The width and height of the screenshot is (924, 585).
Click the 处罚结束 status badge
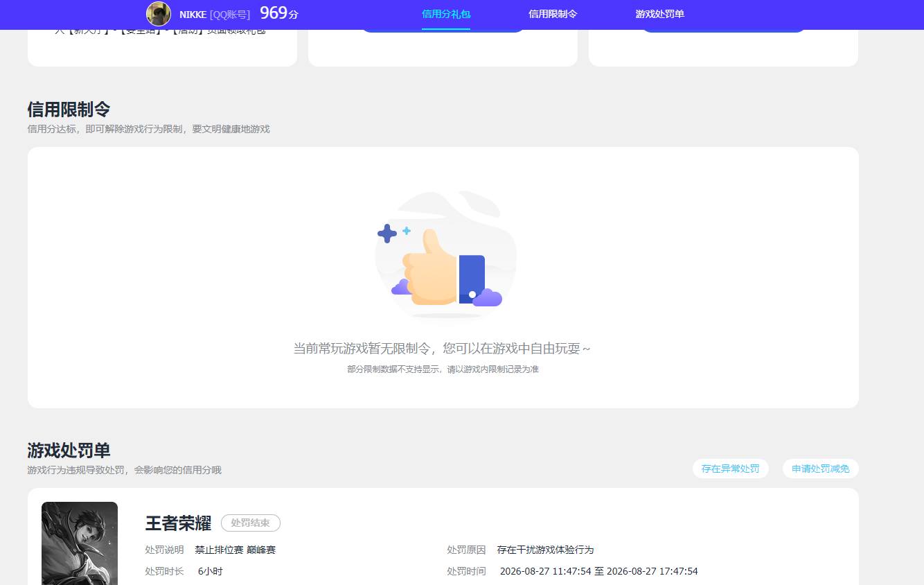[x=251, y=523]
